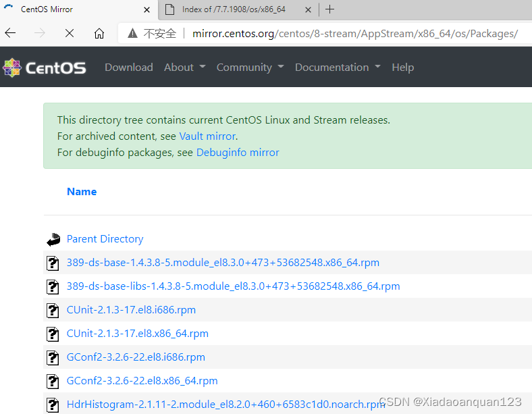
Task: Click the not-secure warning triangle icon
Action: pos(132,33)
